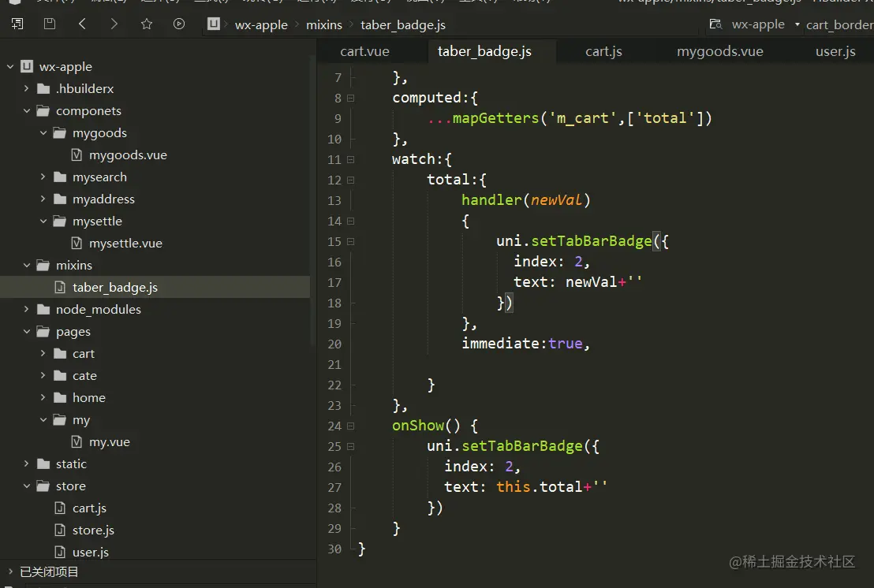Fold the total block at line 12
The width and height of the screenshot is (874, 588).
click(x=350, y=180)
